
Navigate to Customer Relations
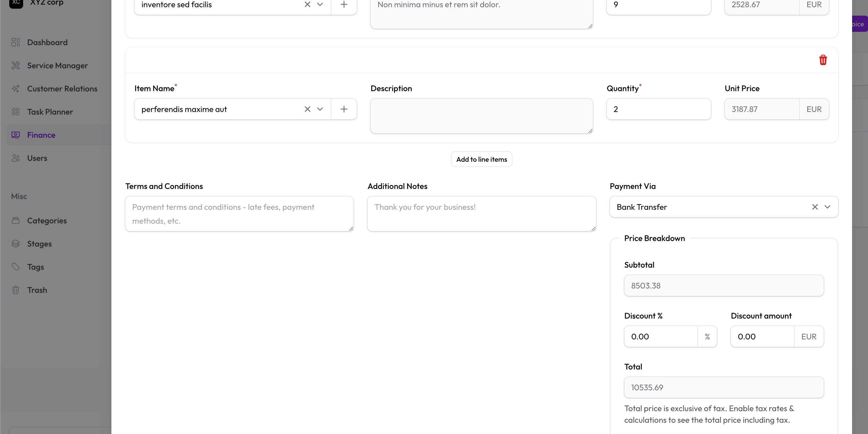tap(62, 89)
